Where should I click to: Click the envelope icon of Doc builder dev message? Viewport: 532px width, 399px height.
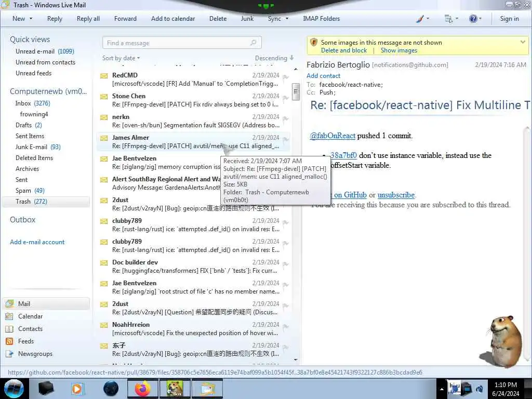click(x=104, y=263)
